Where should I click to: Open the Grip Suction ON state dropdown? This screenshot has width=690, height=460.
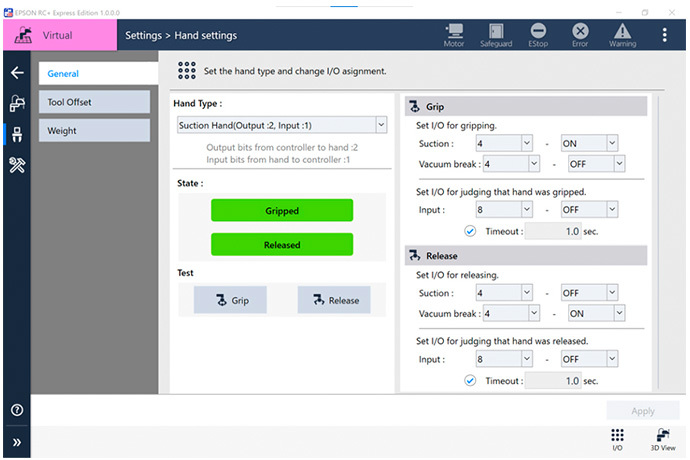coord(590,143)
